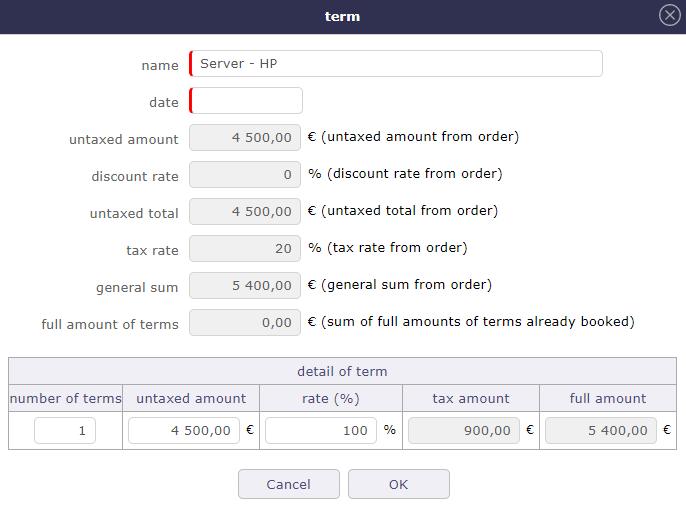Edit the untaxed amount cell in detail of term

pyautogui.click(x=184, y=430)
